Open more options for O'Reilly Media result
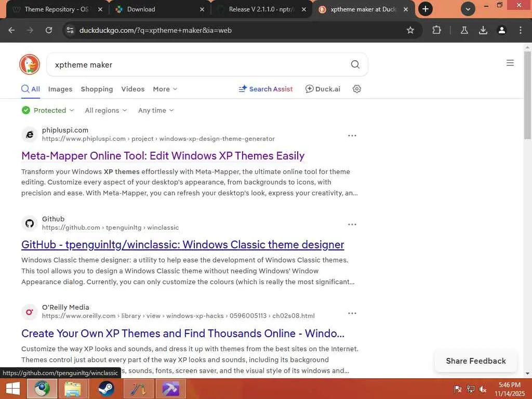This screenshot has width=532, height=399. [x=352, y=313]
